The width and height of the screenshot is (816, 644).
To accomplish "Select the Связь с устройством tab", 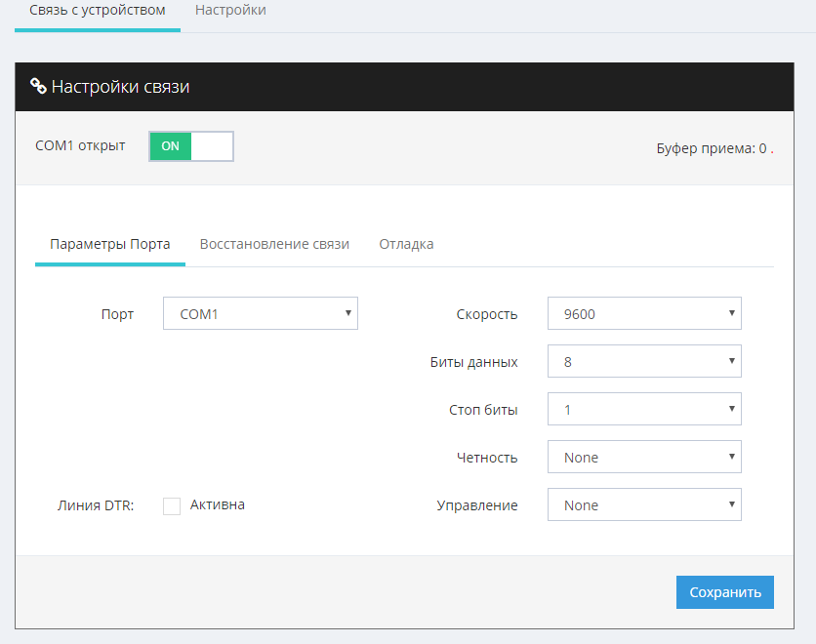I will click(98, 11).
